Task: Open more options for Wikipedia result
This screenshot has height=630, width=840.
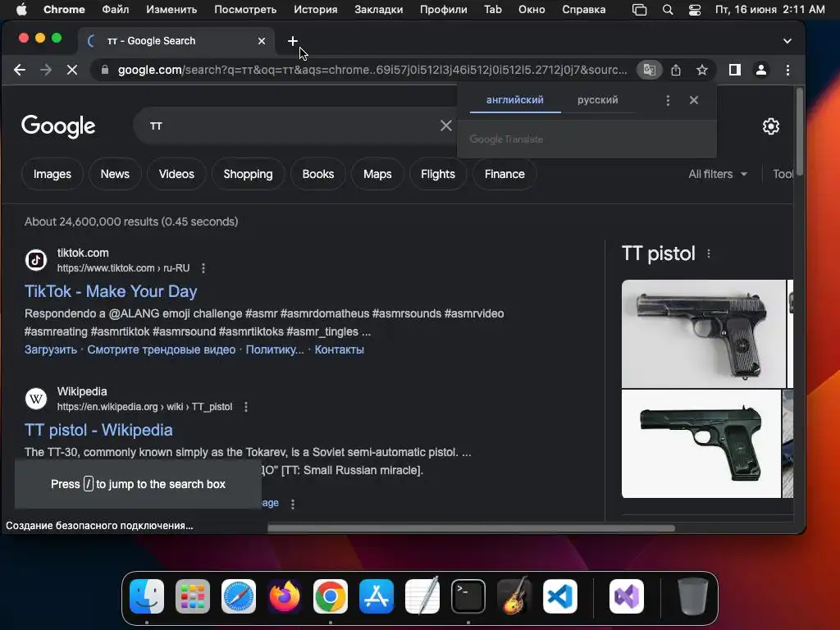Action: coord(246,407)
